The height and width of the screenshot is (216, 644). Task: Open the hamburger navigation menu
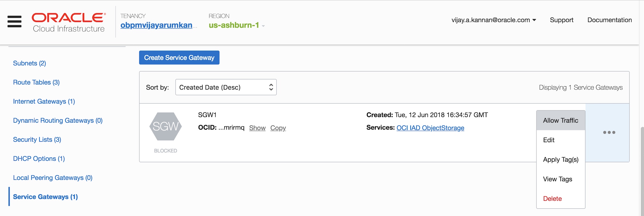tap(14, 22)
